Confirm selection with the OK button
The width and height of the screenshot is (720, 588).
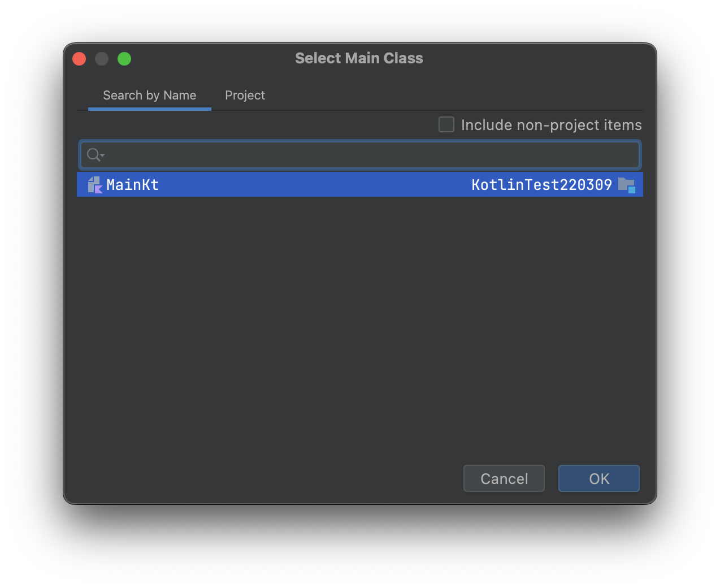click(599, 478)
